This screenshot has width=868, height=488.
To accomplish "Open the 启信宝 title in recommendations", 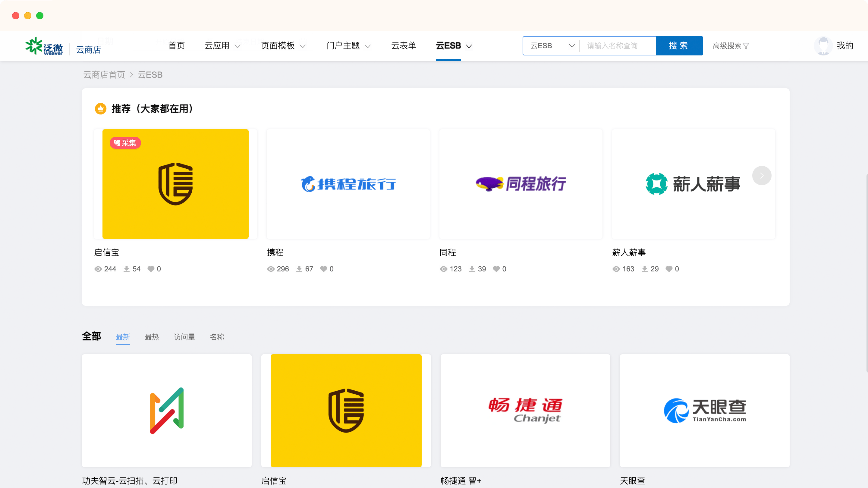I will pyautogui.click(x=106, y=252).
